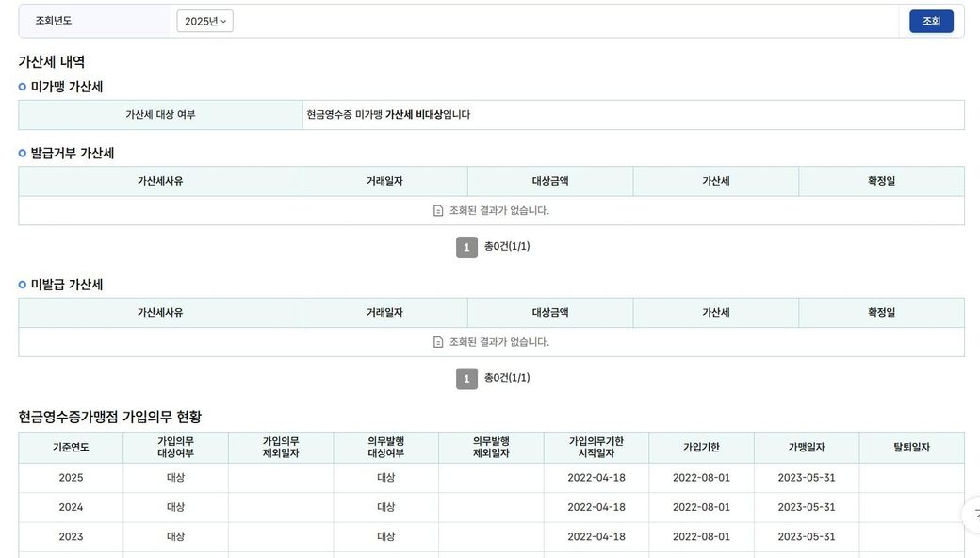The image size is (980, 558).
Task: Click the empty-result document icon in 미발급 가산세
Action: click(438, 342)
